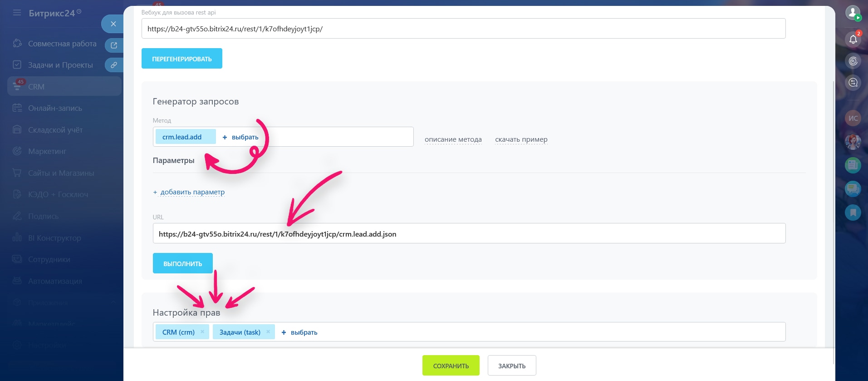Viewport: 868px width, 381px height.
Task: Expand '+ добавить параметр' option
Action: (x=189, y=192)
